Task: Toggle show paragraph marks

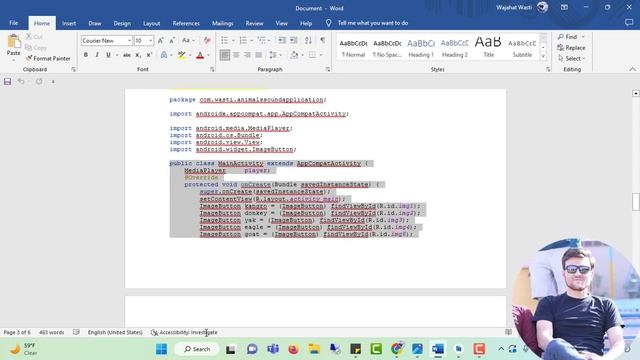Action: 322,40
